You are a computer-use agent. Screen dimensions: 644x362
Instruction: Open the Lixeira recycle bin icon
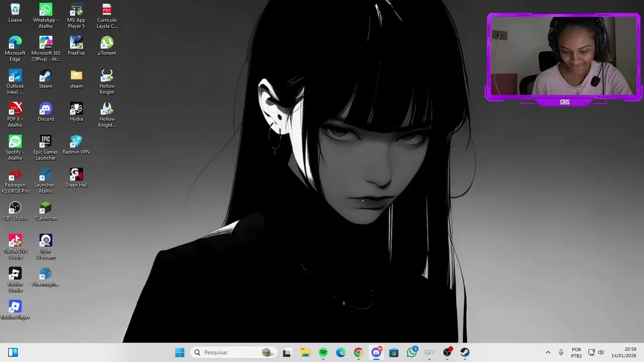[x=15, y=14]
